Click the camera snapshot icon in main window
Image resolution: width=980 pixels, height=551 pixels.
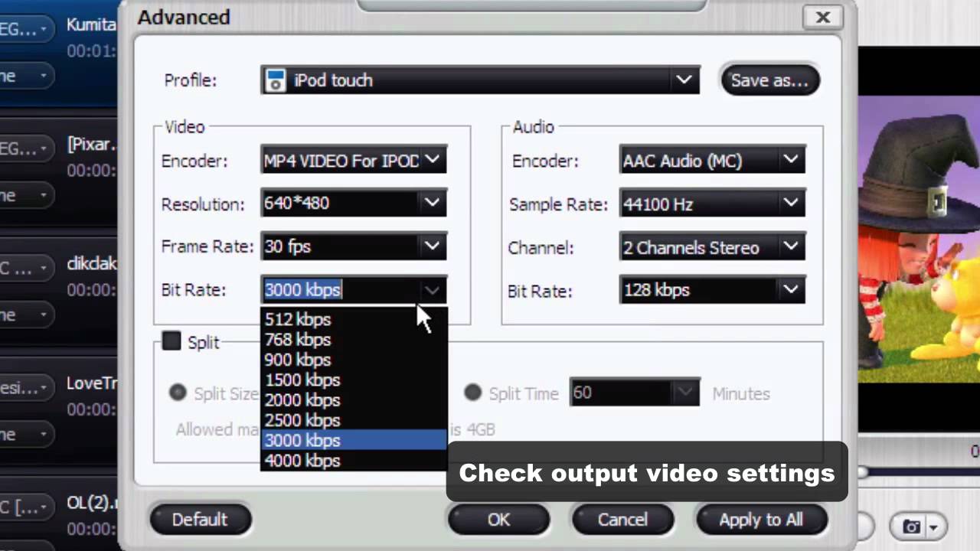912,527
